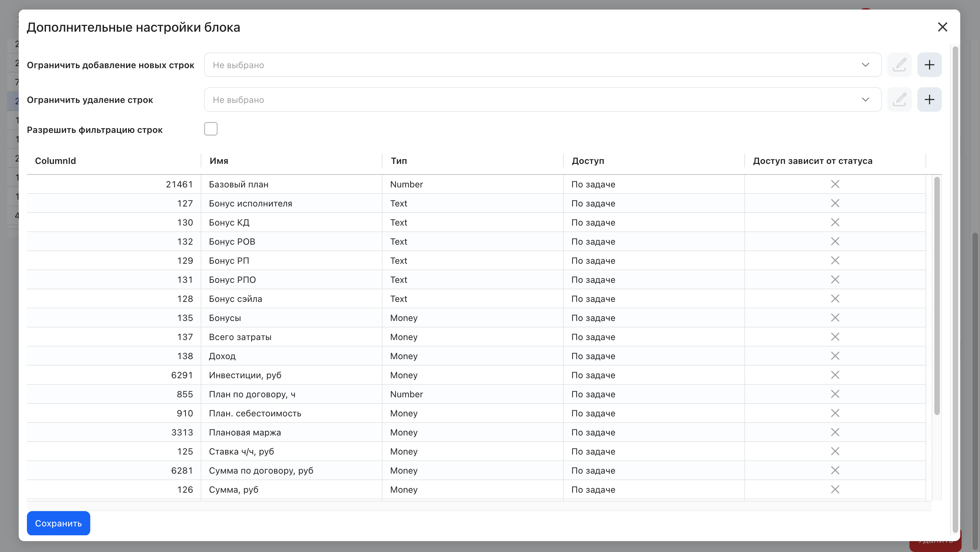Toggle status-dependent access for 'План по договору, ч'

pyautogui.click(x=835, y=394)
